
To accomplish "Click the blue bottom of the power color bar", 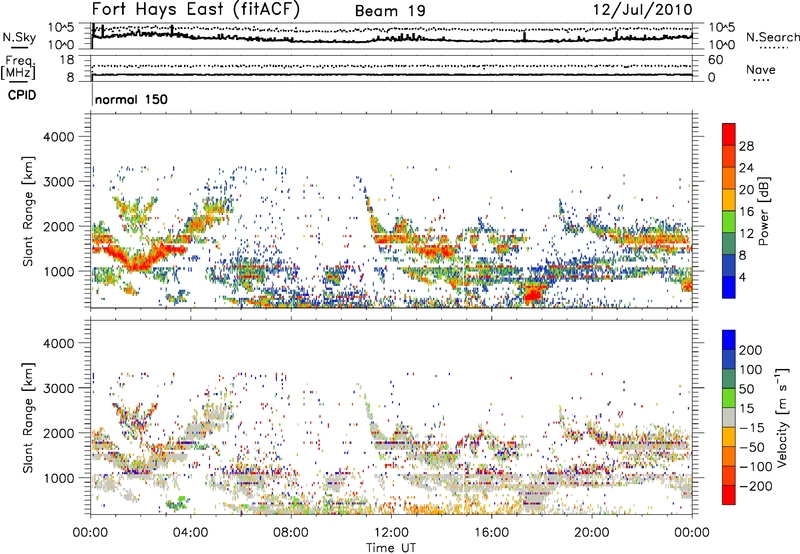I will [x=729, y=287].
